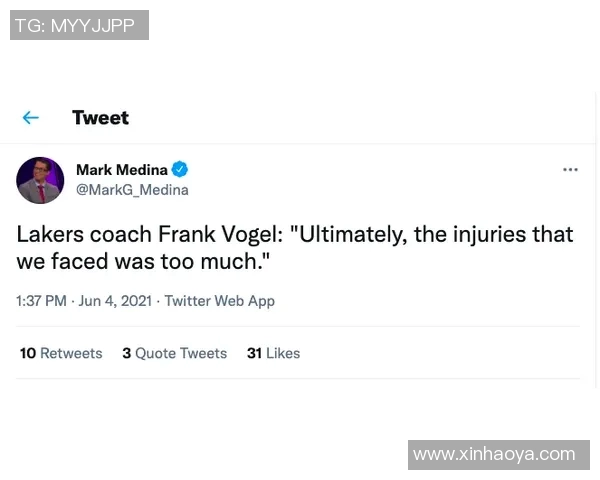Show the 31 Likes list
Image resolution: width=600 pixels, height=480 pixels.
(273, 353)
